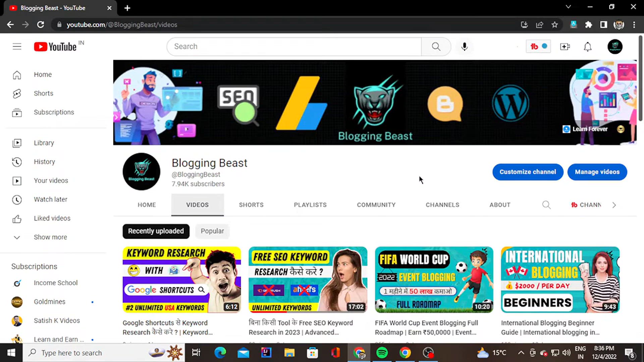Click Customize channel button

[528, 172]
